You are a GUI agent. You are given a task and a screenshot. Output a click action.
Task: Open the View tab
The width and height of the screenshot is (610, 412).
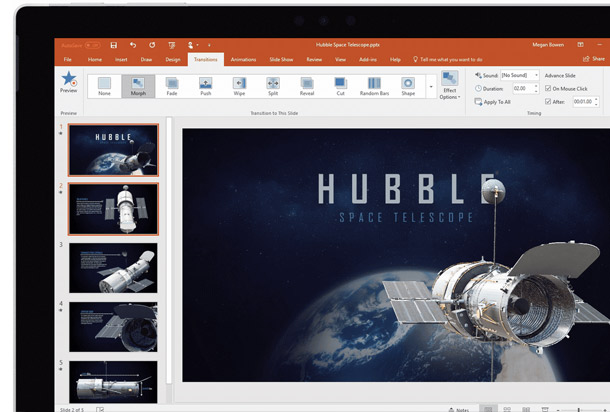point(340,60)
